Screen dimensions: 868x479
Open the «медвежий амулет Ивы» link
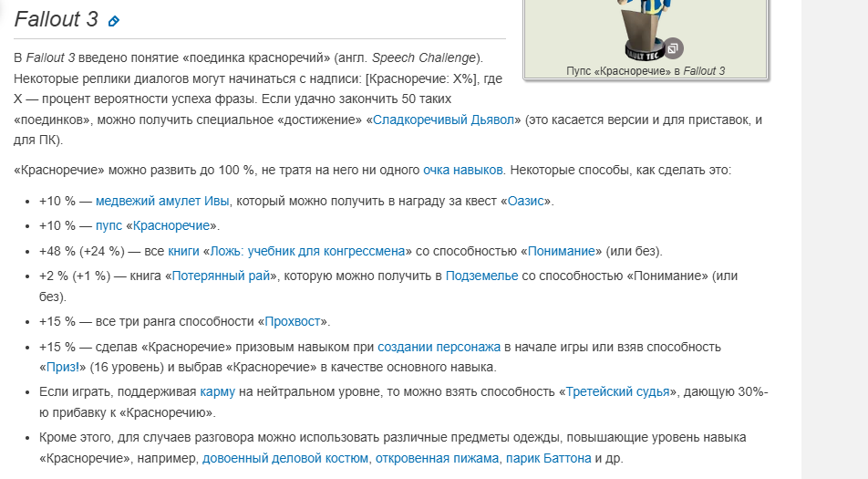162,201
